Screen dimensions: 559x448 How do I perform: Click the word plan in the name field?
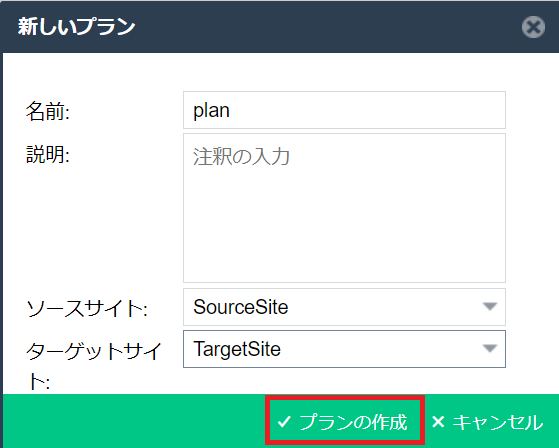coord(211,110)
